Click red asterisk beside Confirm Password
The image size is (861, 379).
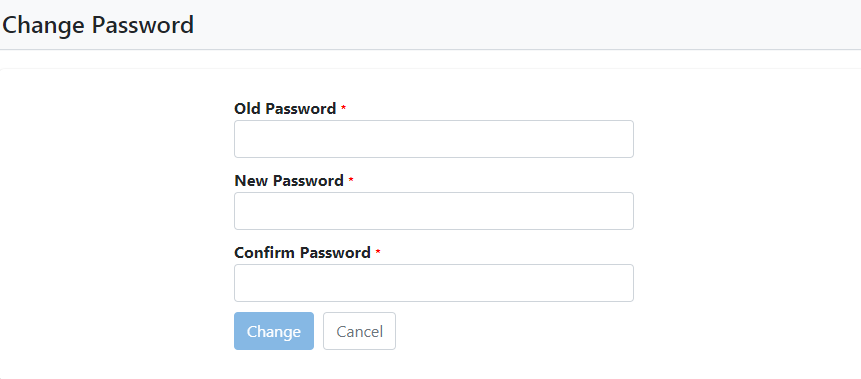(x=378, y=252)
